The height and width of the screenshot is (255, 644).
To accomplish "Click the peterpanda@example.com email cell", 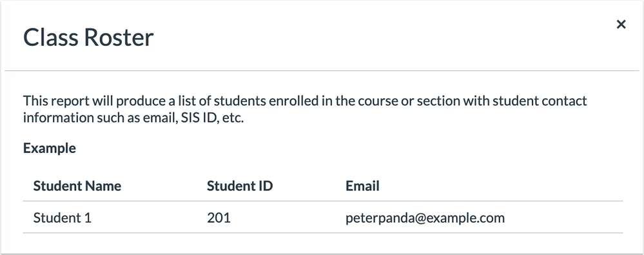I will pyautogui.click(x=425, y=218).
